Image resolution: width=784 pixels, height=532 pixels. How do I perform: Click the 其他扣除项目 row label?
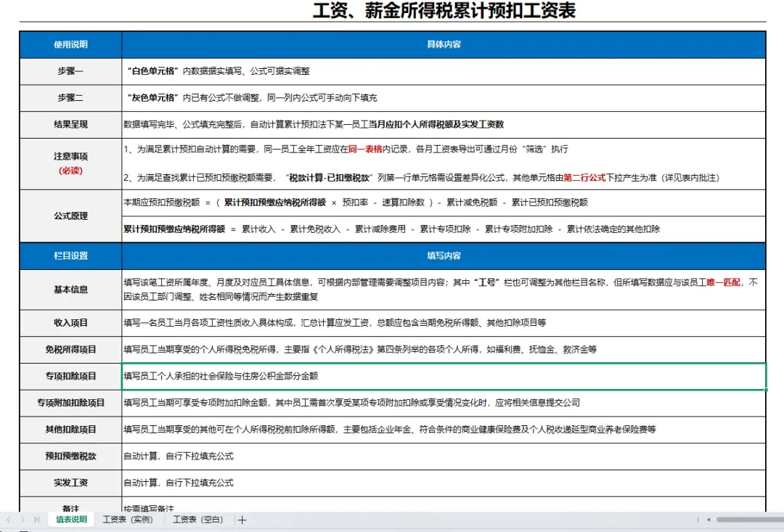tap(70, 430)
